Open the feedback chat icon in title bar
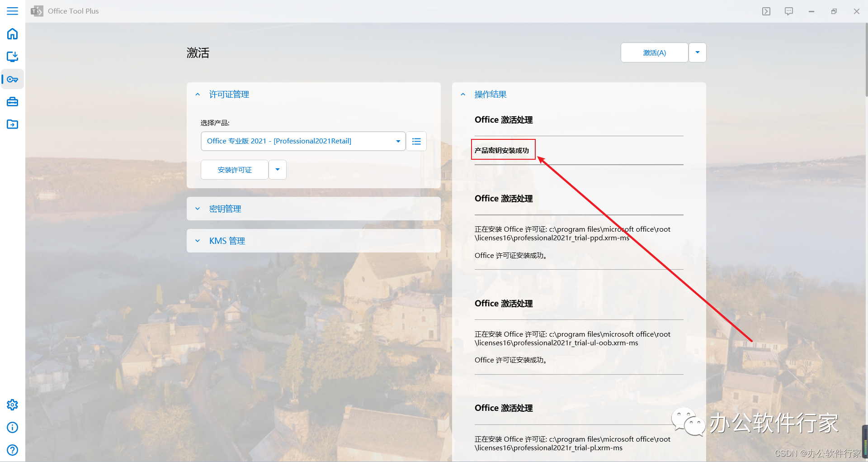 tap(789, 11)
